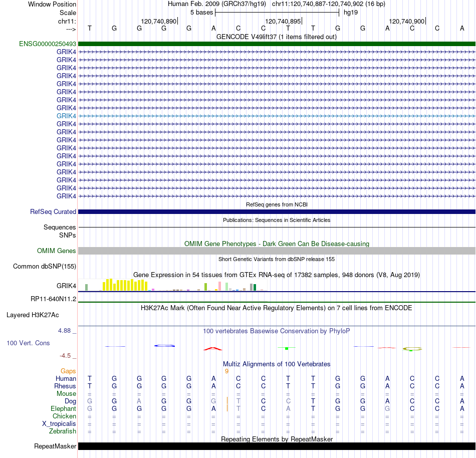
Task: Click the orange insertion mark in the Dog row
Action: point(227,401)
